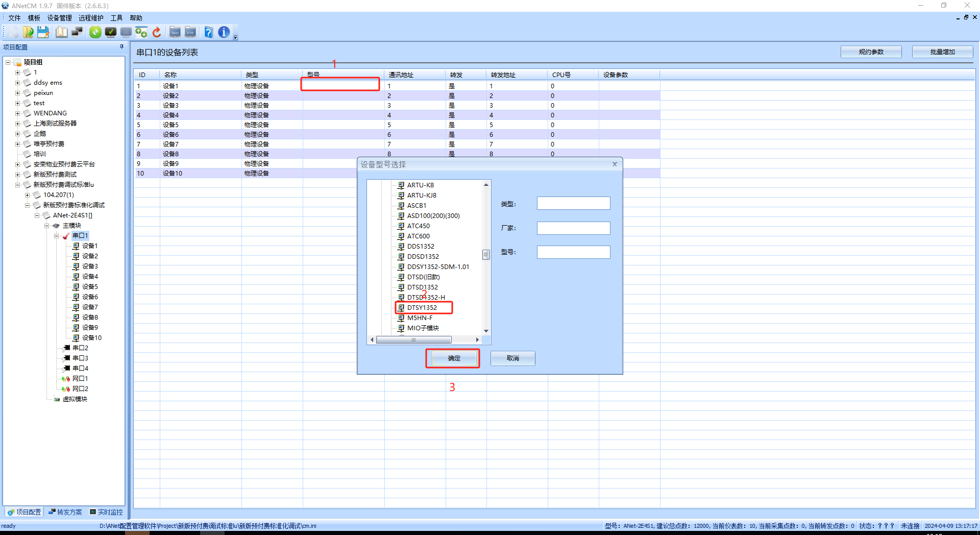
Task: Select DTSY1352 in the model list
Action: (x=422, y=308)
